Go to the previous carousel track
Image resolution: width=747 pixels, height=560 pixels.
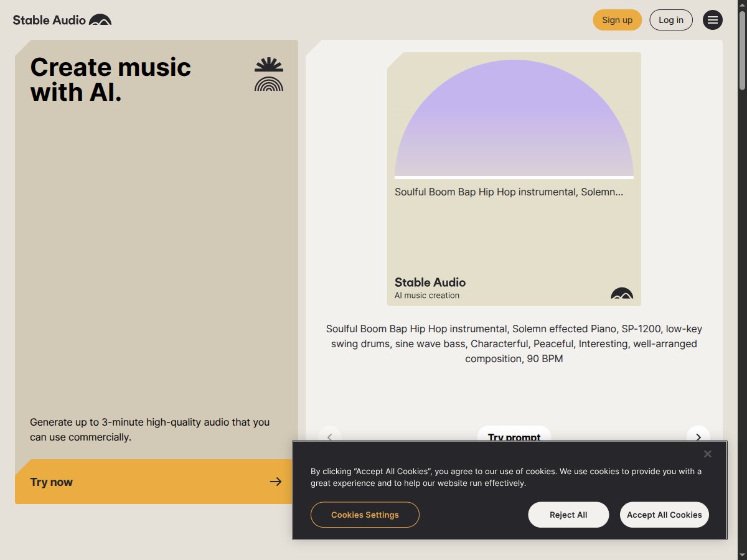point(330,437)
